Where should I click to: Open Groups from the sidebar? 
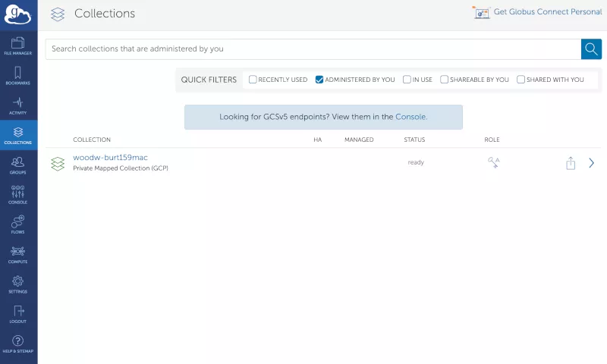pos(17,165)
